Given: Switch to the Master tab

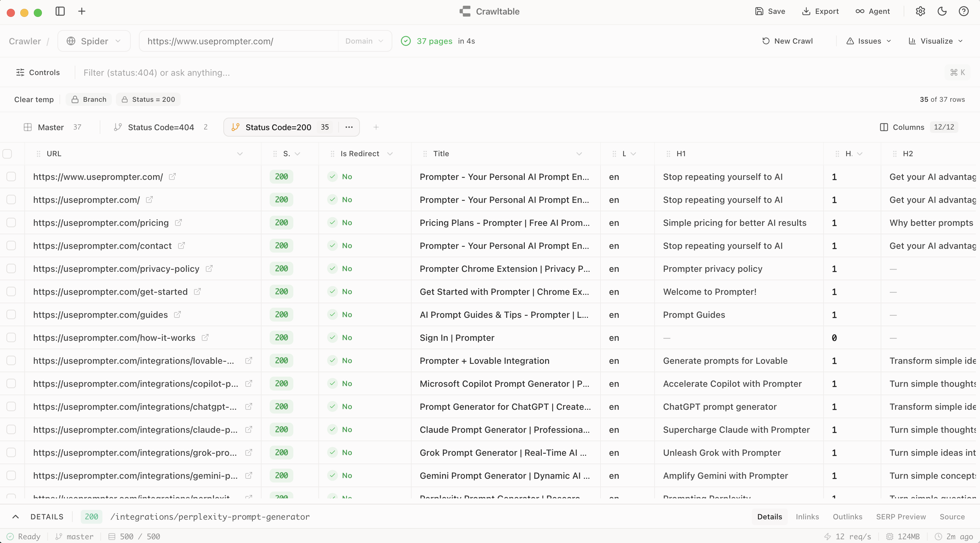Looking at the screenshot, I should pyautogui.click(x=51, y=127).
